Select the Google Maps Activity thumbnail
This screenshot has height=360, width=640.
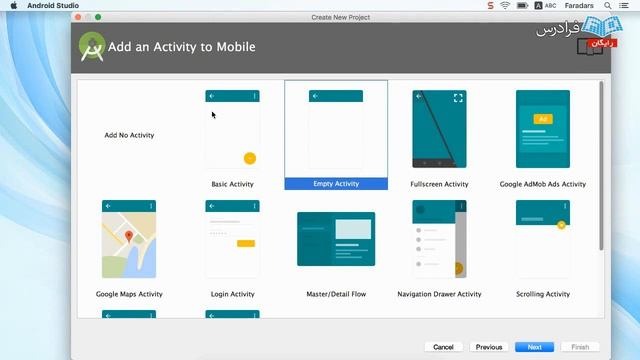[x=129, y=239]
